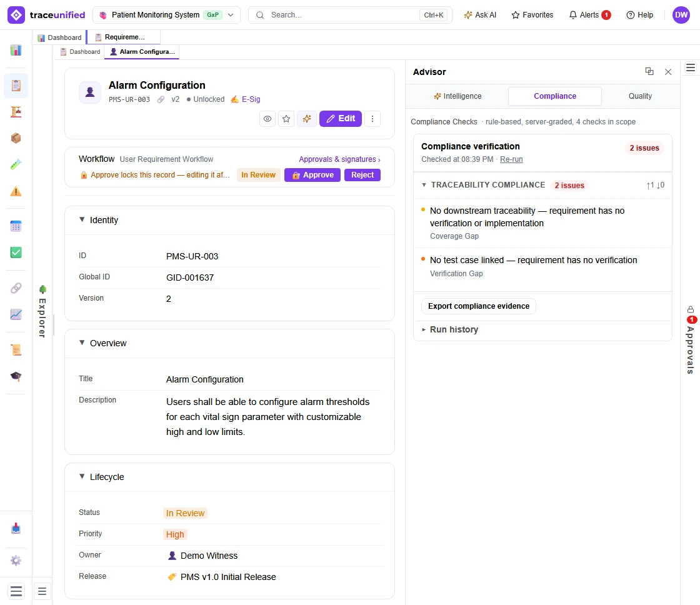This screenshot has width=700, height=605.
Task: Pop out the Advisor panel
Action: tap(649, 71)
